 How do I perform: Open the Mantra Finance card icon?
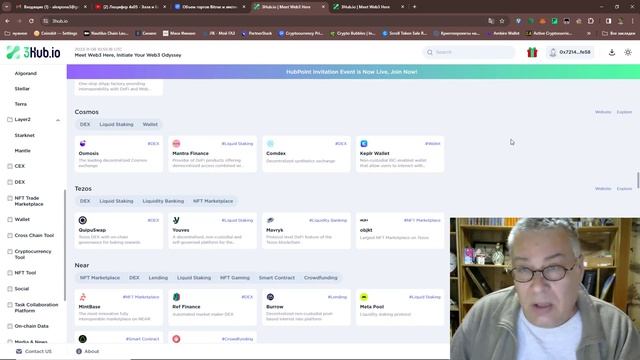tap(176, 143)
